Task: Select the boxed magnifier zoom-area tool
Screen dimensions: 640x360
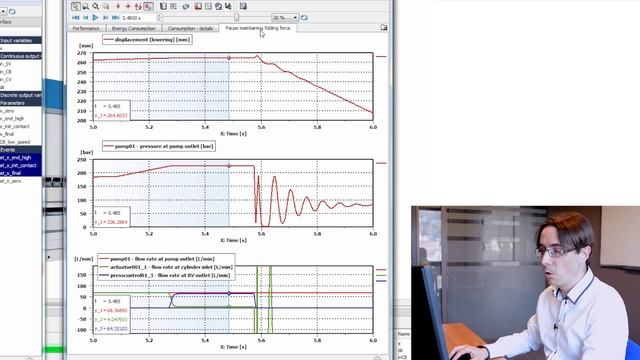Action: click(x=76, y=6)
